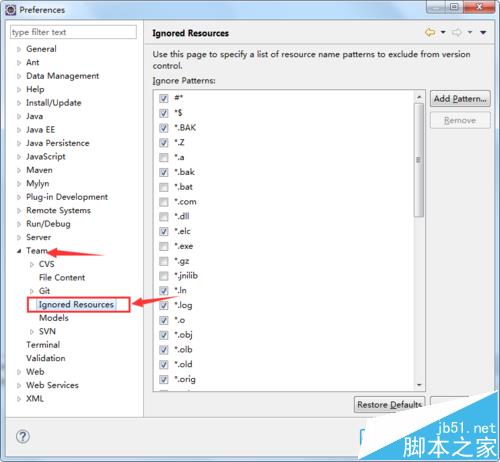The height and width of the screenshot is (462, 500).
Task: Expand the Git subnode
Action: (32, 291)
